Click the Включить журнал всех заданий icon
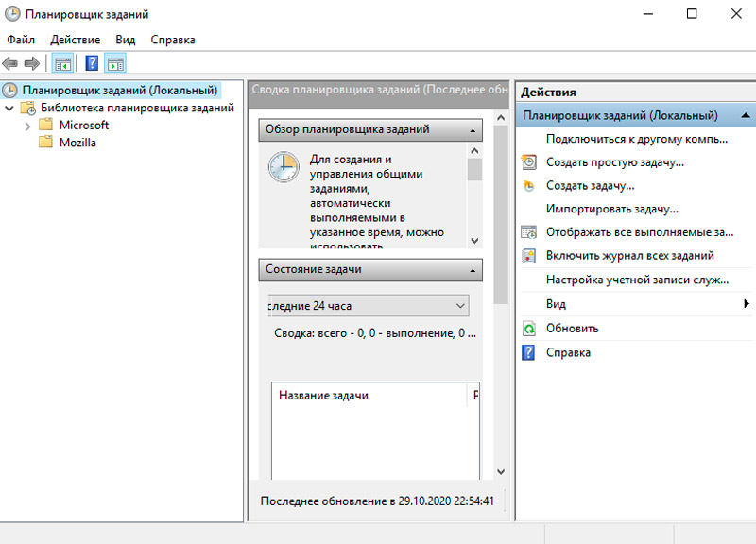This screenshot has width=756, height=544. (x=529, y=255)
